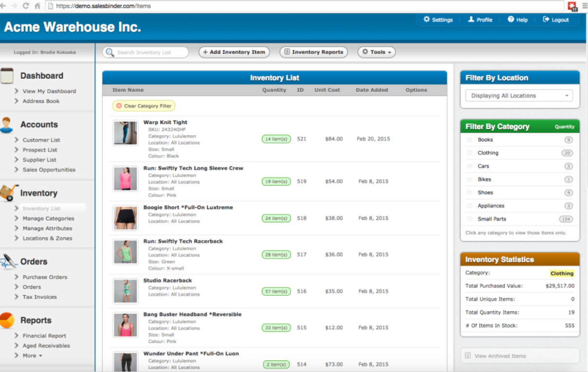Click 57 item(s) quantity badge
Image resolution: width=588 pixels, height=372 pixels.
click(276, 291)
